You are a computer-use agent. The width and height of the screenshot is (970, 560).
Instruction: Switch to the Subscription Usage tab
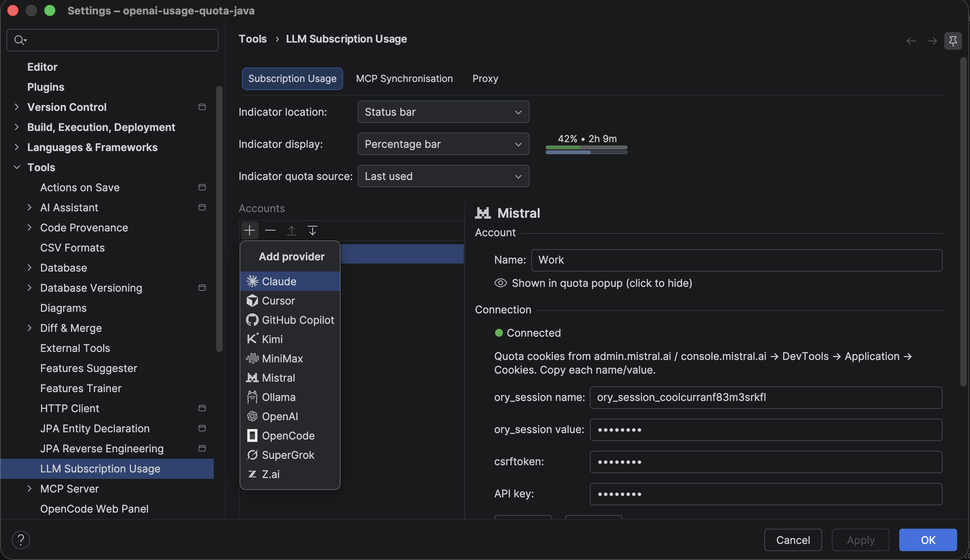click(292, 79)
